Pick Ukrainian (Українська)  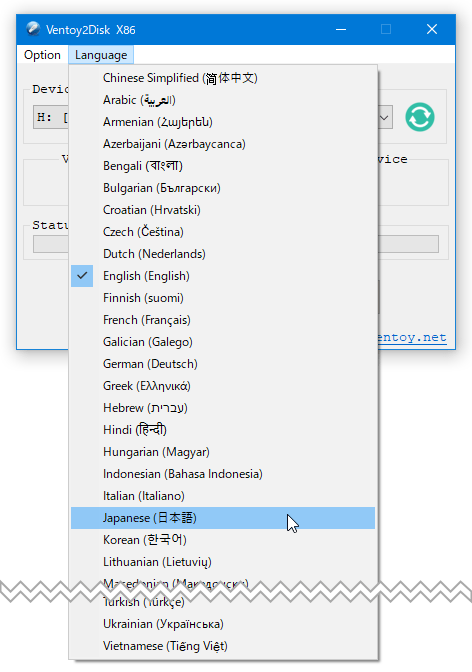(x=223, y=624)
